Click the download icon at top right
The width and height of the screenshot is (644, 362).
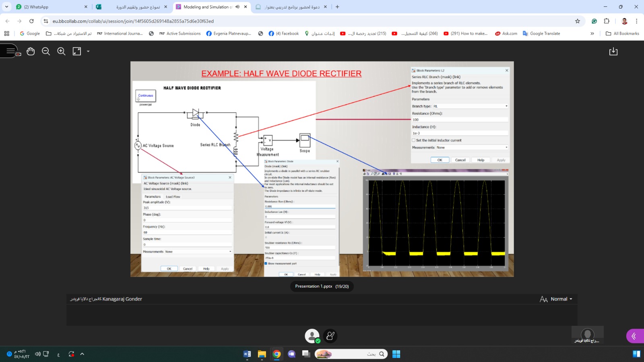point(613,51)
